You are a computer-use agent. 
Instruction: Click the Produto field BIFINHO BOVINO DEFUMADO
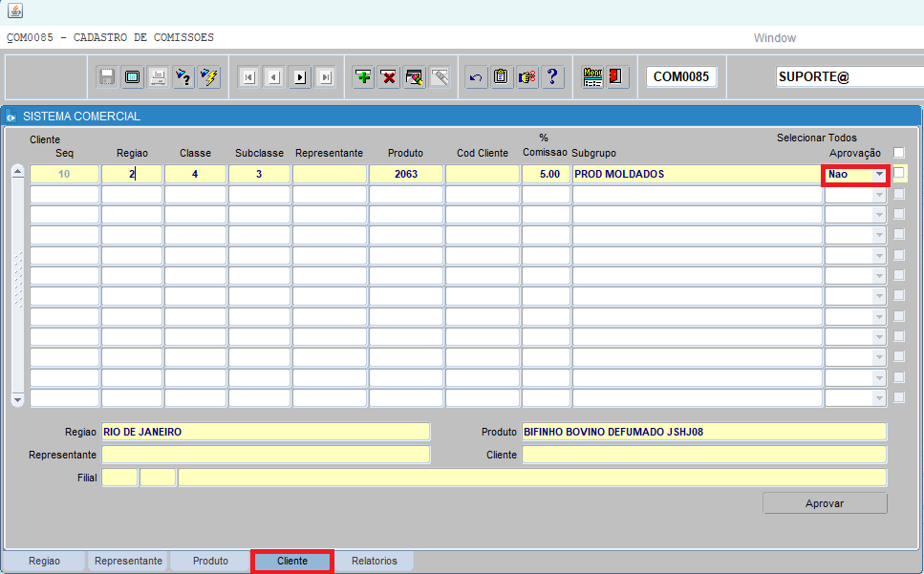[704, 432]
